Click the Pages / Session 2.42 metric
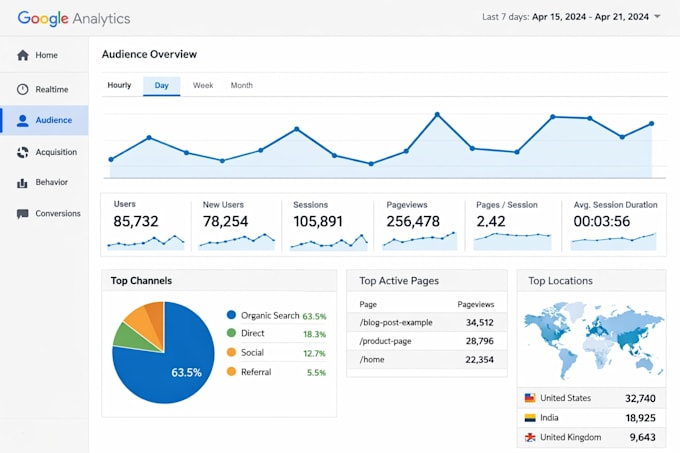Screen dimensions: 680x453 (x=513, y=225)
